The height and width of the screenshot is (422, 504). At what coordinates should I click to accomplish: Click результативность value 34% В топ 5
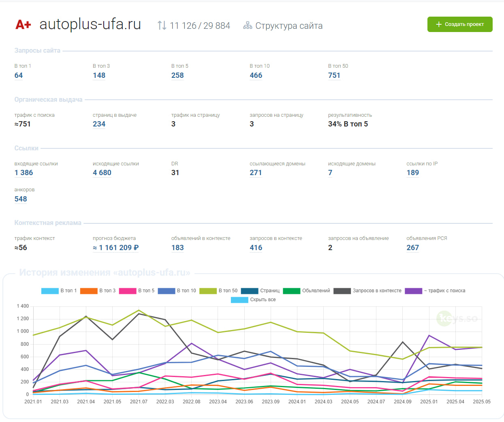348,124
